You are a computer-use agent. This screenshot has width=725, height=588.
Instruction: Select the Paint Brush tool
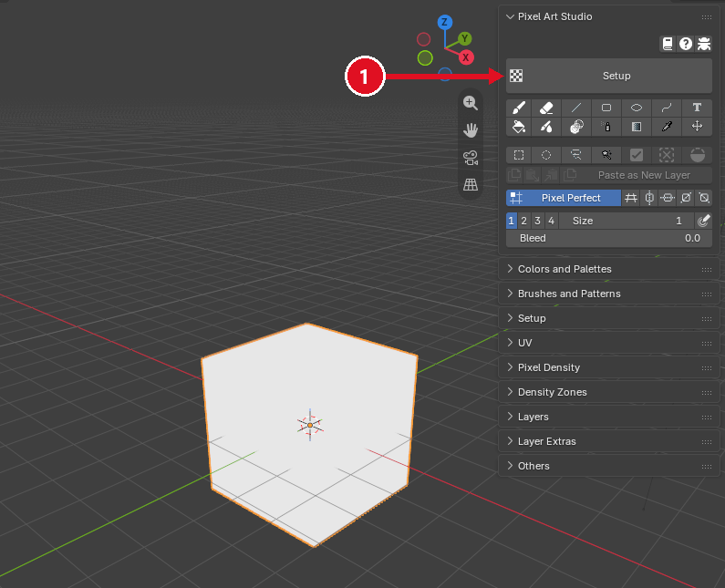(519, 108)
